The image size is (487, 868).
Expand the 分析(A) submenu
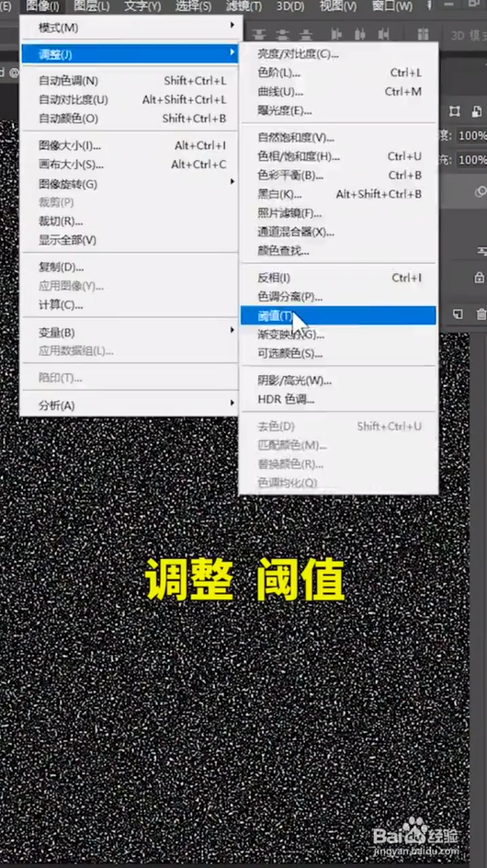[129, 405]
